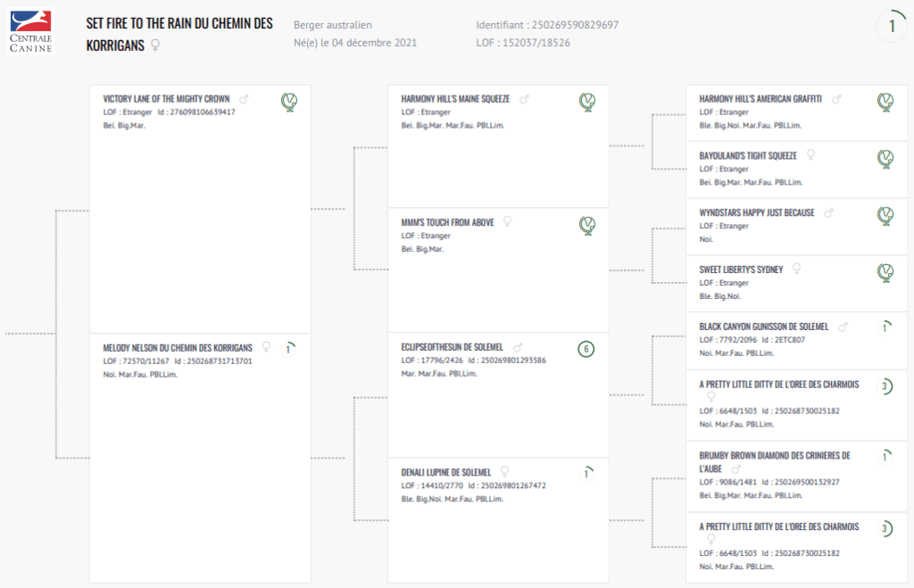The height and width of the screenshot is (588, 914).
Task: Click the cotation 1 badge on Black Canyon Gunisson
Action: coord(885,328)
